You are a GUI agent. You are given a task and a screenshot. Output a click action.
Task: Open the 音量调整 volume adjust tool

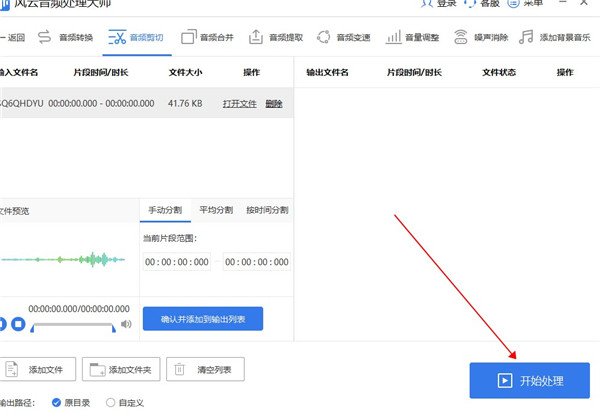coord(411,38)
